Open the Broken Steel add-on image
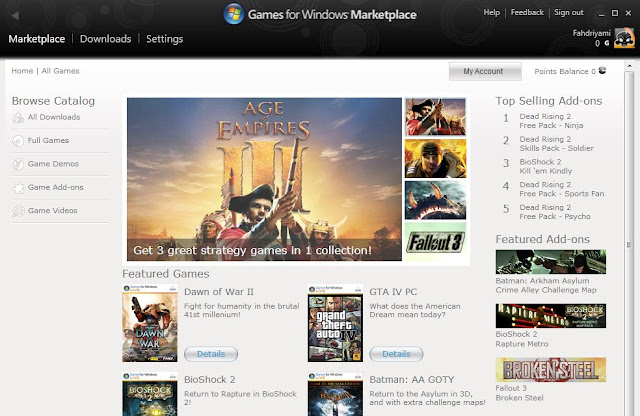 (x=551, y=370)
